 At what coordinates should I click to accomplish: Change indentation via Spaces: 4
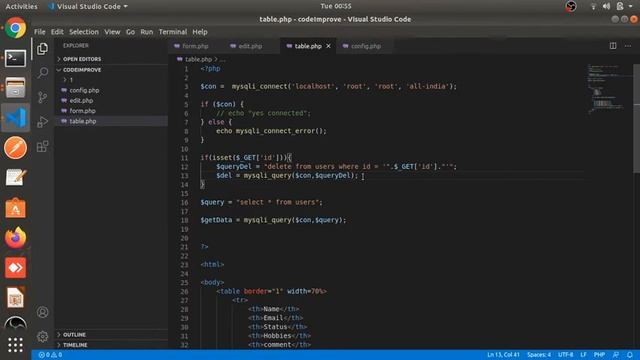(x=539, y=355)
